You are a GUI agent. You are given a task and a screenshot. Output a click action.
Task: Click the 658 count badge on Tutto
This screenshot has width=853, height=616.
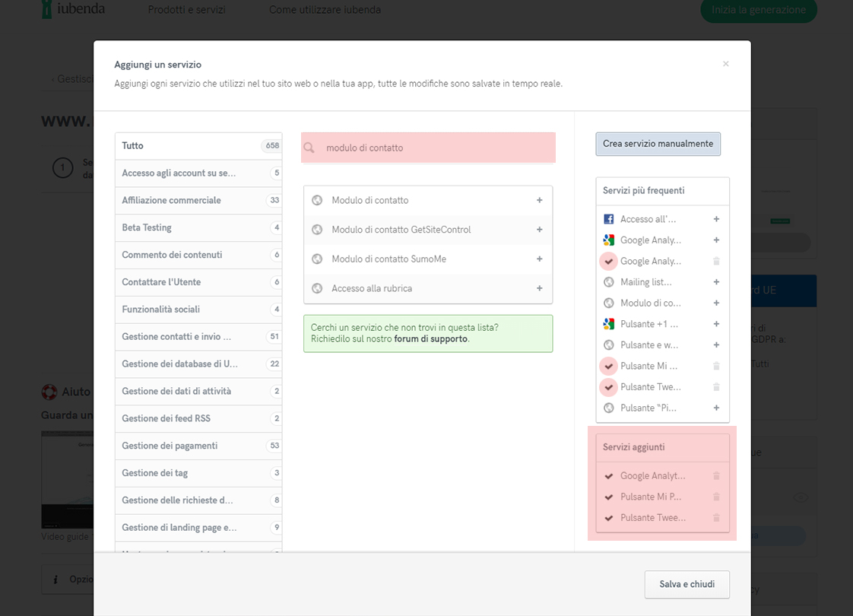tap(272, 146)
